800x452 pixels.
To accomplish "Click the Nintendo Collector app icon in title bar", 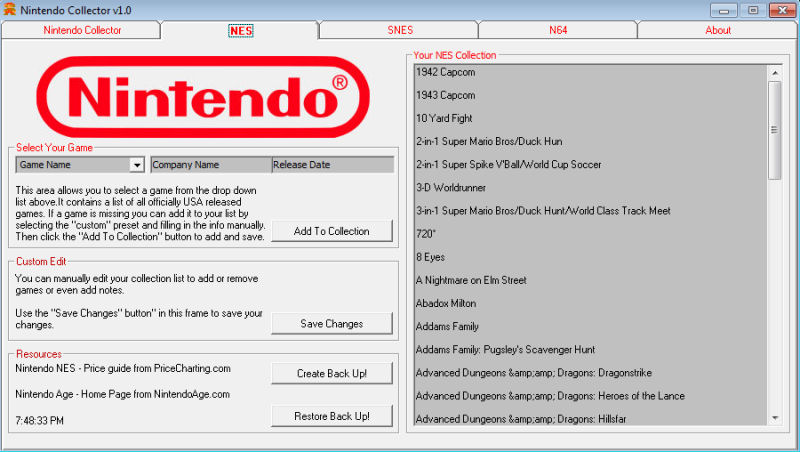I will 9,9.
